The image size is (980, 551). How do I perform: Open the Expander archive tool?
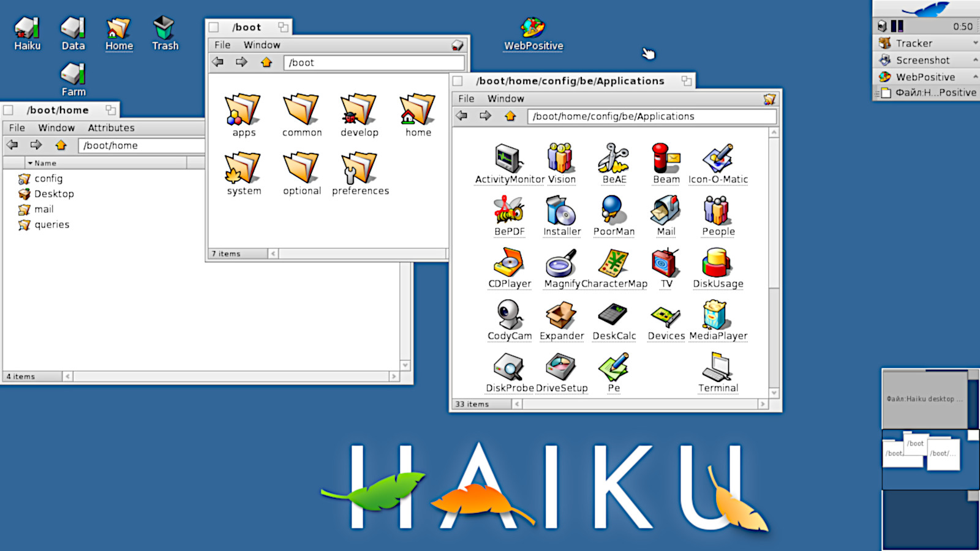[561, 315]
